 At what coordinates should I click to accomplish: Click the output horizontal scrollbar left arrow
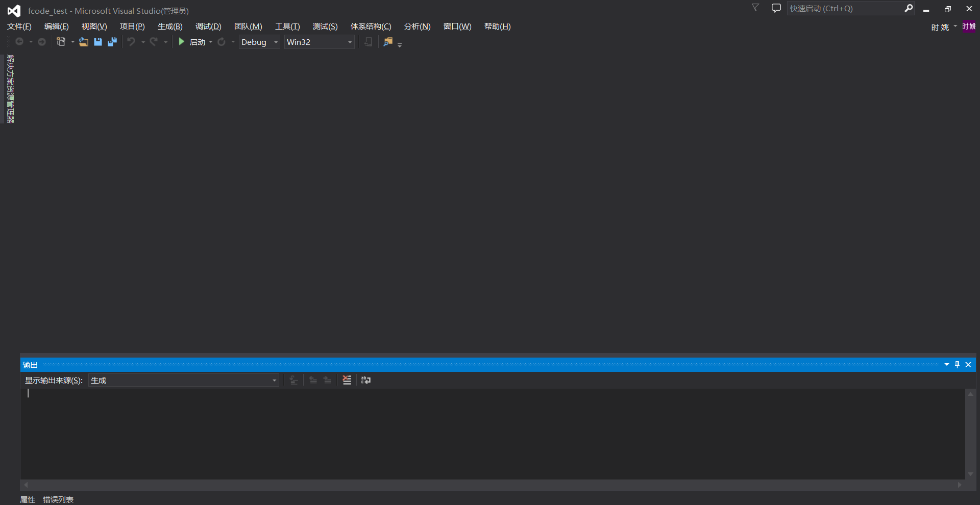26,485
